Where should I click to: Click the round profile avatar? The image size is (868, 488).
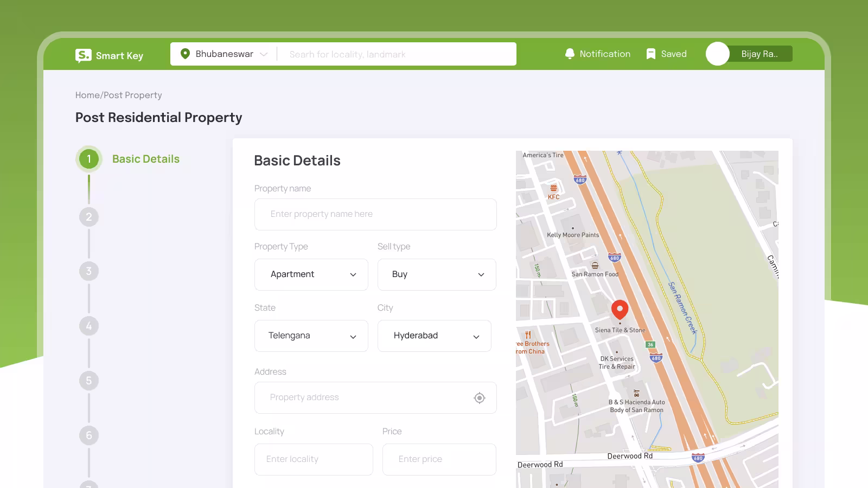click(x=718, y=54)
